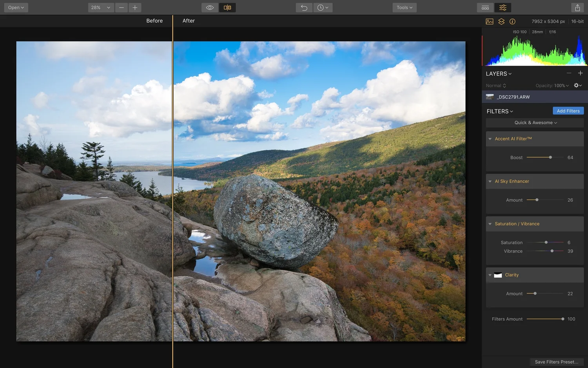Toggle the filmstrip panel icon
The width and height of the screenshot is (588, 368).
tap(485, 7)
